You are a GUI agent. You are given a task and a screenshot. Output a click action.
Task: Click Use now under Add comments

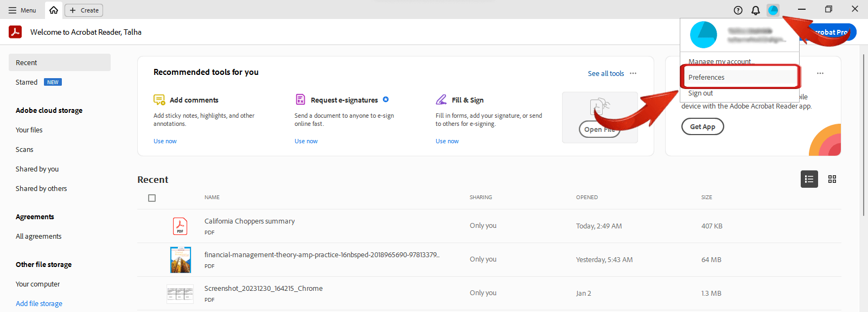[165, 141]
